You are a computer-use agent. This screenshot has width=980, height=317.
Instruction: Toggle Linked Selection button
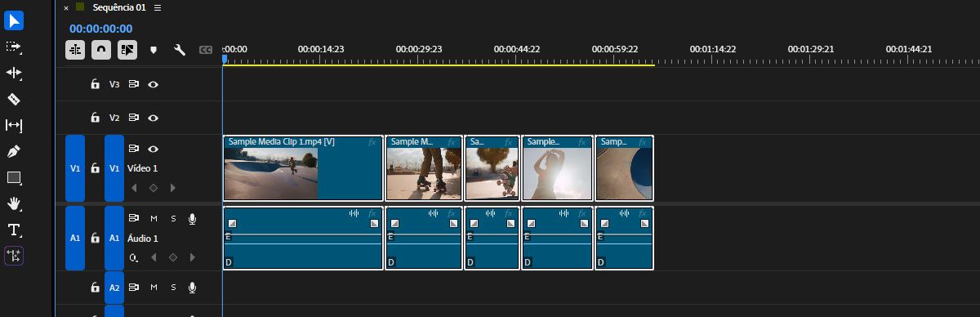pos(127,50)
